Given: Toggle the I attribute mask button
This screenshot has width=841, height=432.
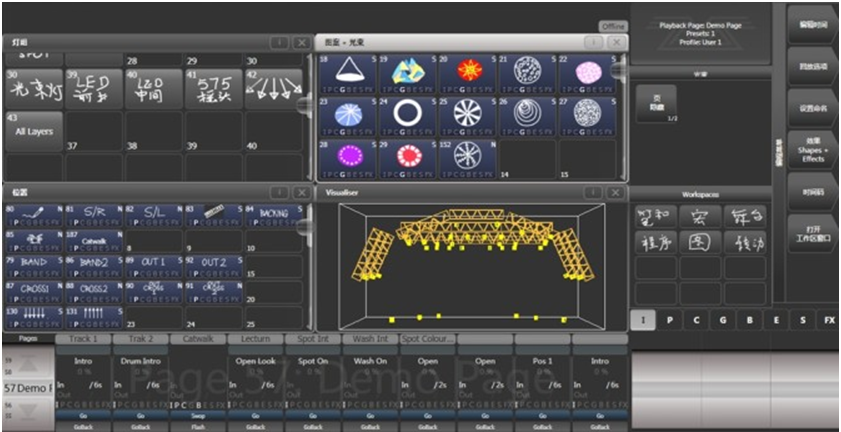Looking at the screenshot, I should click(643, 320).
